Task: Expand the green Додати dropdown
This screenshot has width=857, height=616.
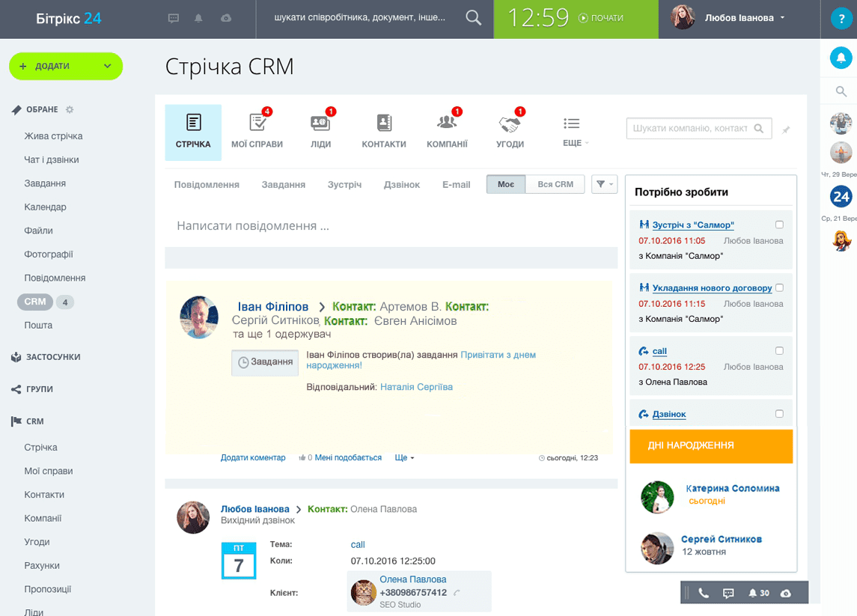Action: pos(107,66)
